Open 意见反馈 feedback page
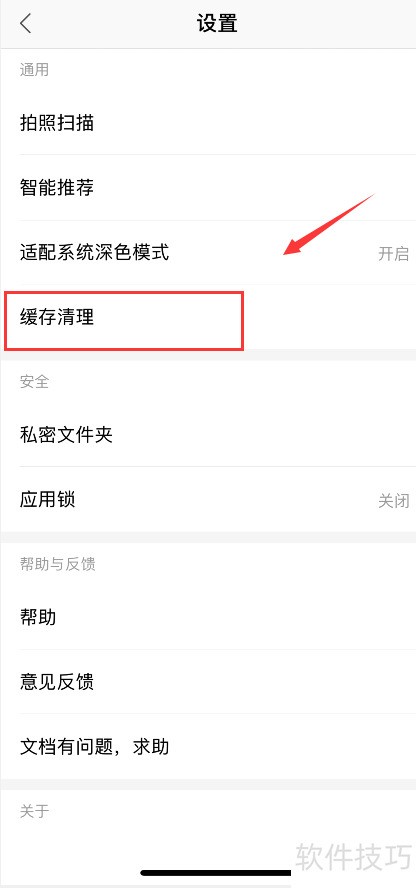416x888 pixels. click(x=208, y=682)
